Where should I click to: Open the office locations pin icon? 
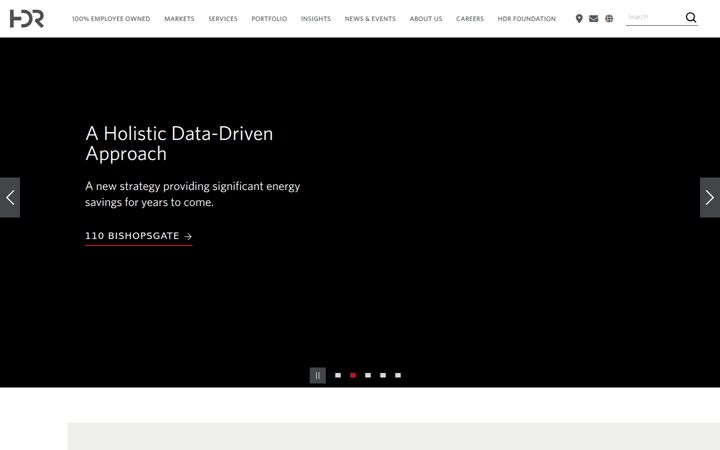click(x=579, y=18)
